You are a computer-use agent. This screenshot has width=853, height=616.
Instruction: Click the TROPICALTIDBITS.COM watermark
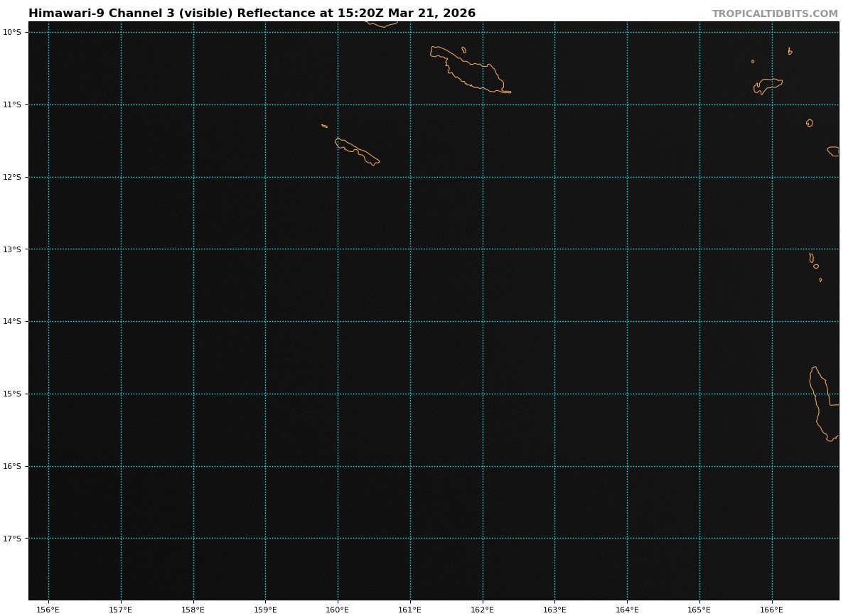coord(775,14)
